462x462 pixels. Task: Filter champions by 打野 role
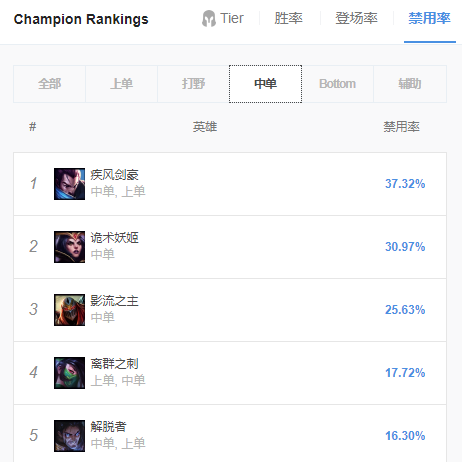(193, 84)
